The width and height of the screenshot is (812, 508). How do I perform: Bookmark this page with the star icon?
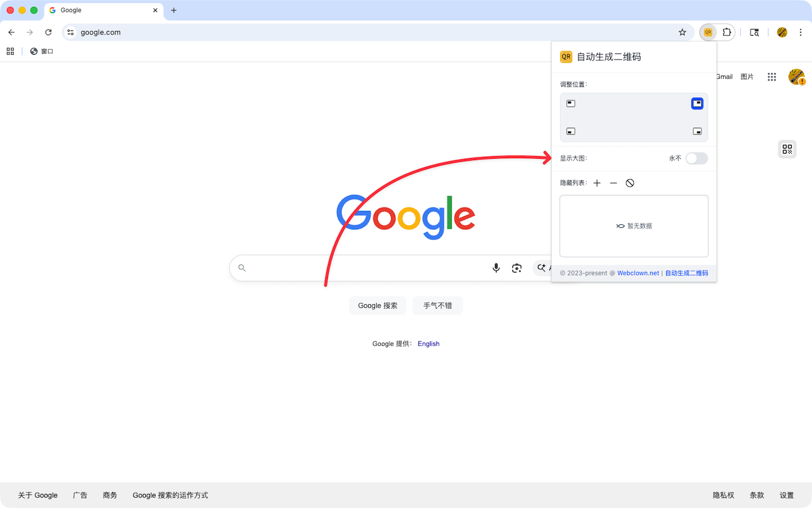pos(683,32)
